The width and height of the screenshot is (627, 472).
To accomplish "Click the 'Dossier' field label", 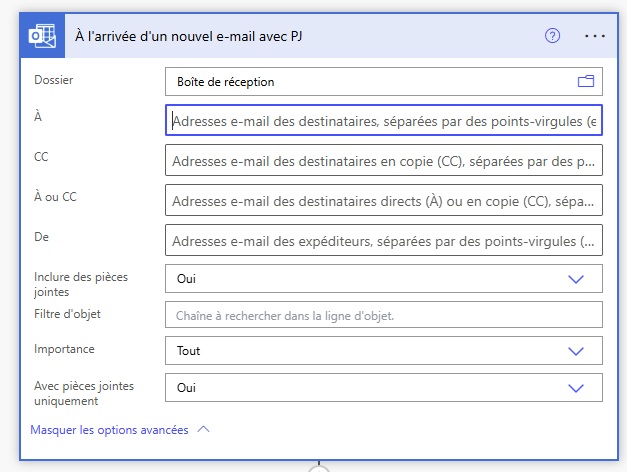I will tap(54, 80).
